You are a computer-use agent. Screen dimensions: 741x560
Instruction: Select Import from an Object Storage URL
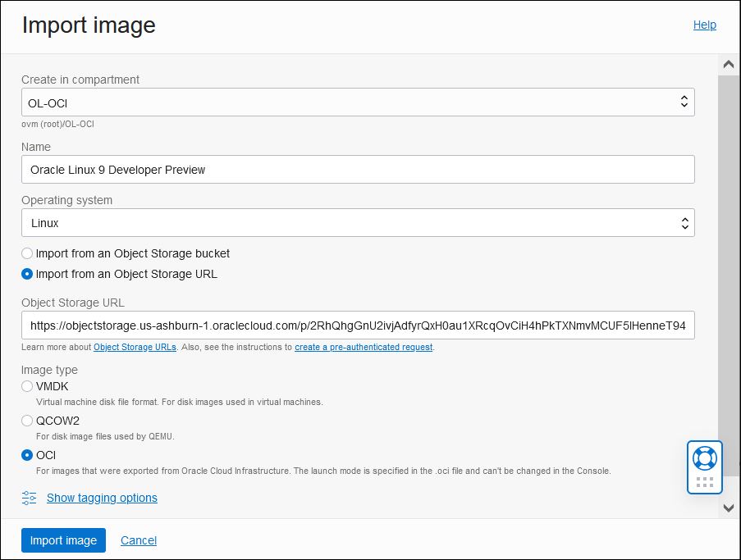coord(26,274)
